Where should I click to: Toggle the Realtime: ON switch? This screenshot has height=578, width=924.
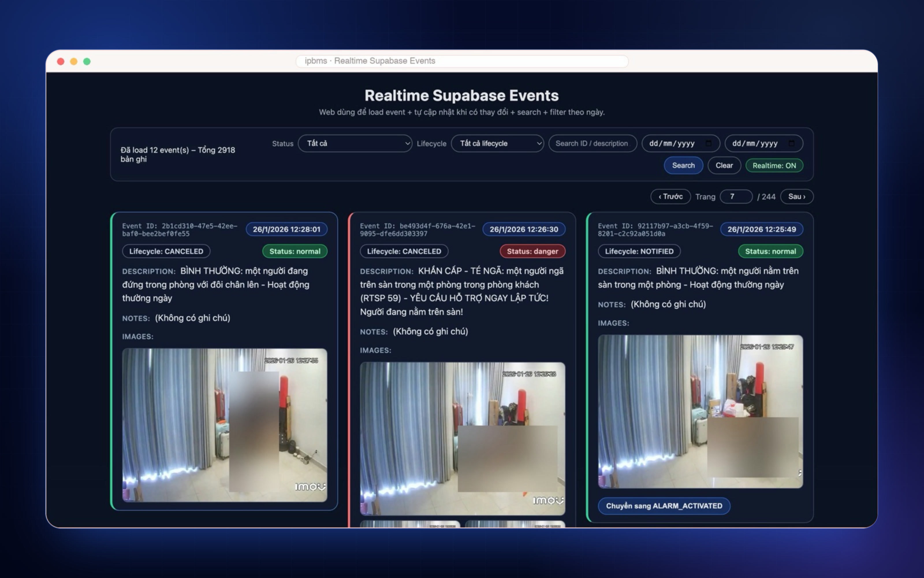774,166
